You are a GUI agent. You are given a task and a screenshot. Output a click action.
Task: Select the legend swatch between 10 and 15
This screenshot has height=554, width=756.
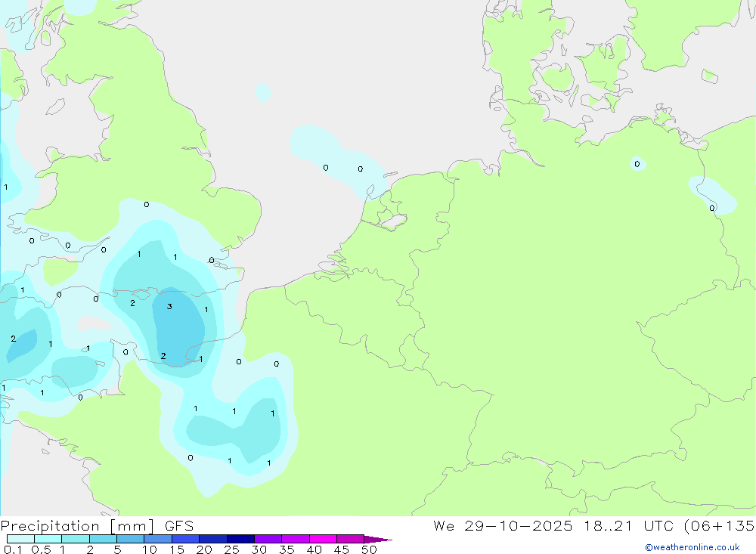(x=158, y=539)
